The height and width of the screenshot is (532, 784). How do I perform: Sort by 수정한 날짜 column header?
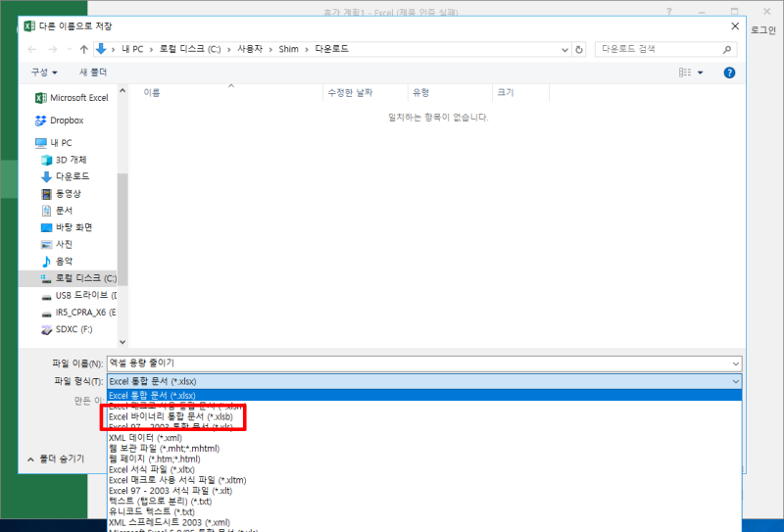[350, 92]
